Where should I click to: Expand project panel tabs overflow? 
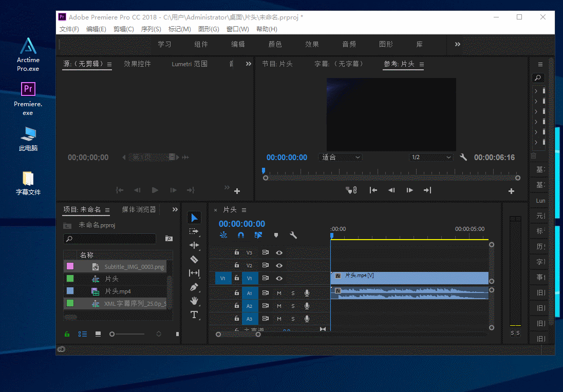[175, 209]
